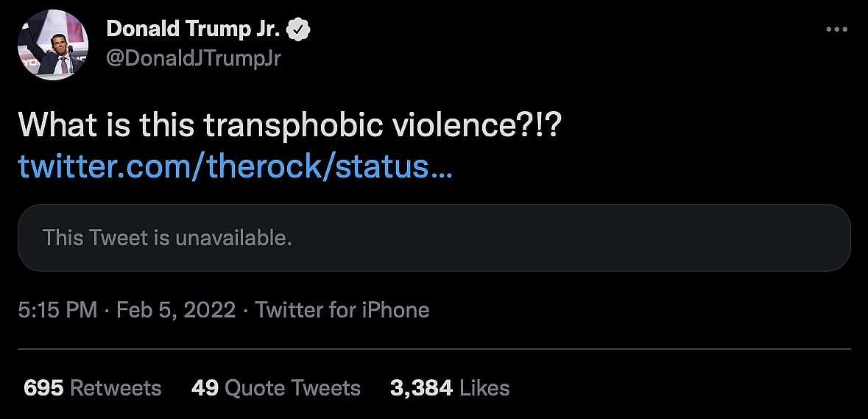Click the word 'Likes' label
The image size is (868, 419).
pos(484,388)
